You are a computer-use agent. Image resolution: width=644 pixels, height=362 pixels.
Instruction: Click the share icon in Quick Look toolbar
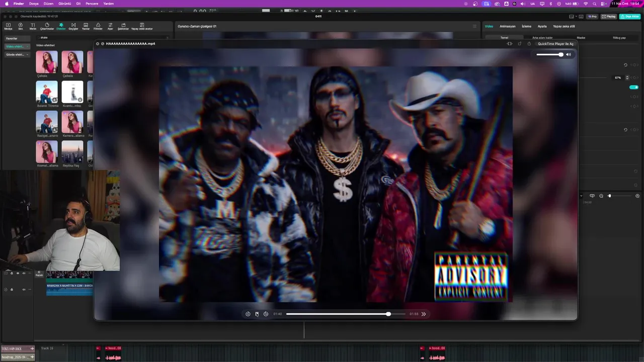coord(529,44)
